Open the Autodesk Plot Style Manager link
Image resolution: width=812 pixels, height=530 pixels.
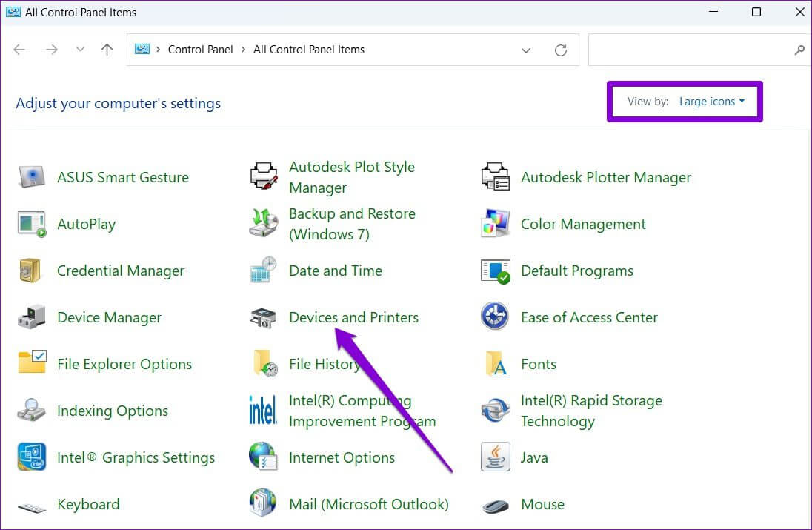[x=352, y=177]
